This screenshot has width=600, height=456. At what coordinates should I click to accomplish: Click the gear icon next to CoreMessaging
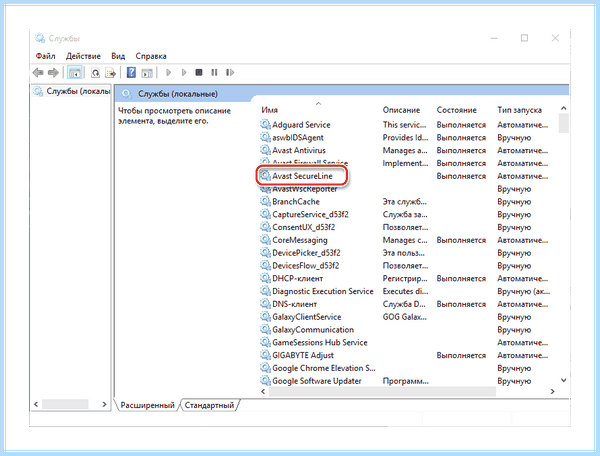(265, 240)
